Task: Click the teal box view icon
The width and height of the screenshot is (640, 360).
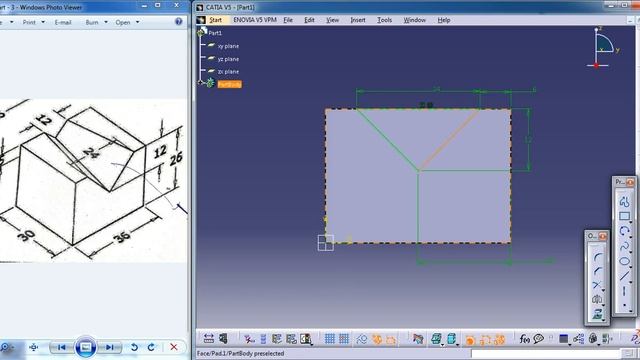Action: (x=436, y=339)
